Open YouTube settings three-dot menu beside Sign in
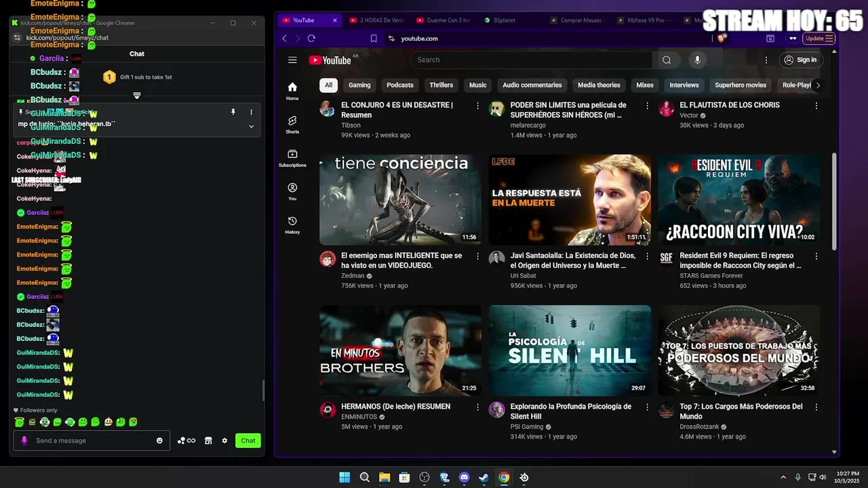868x488 pixels. [x=766, y=60]
